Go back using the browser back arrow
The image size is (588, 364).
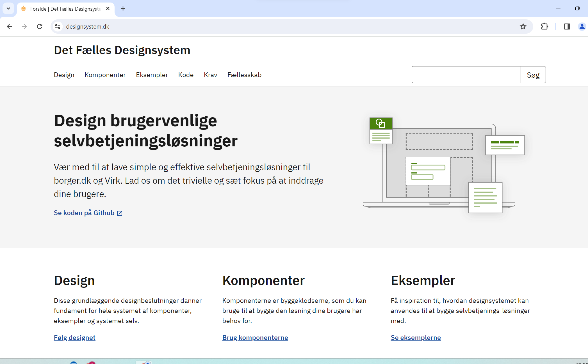pyautogui.click(x=9, y=26)
